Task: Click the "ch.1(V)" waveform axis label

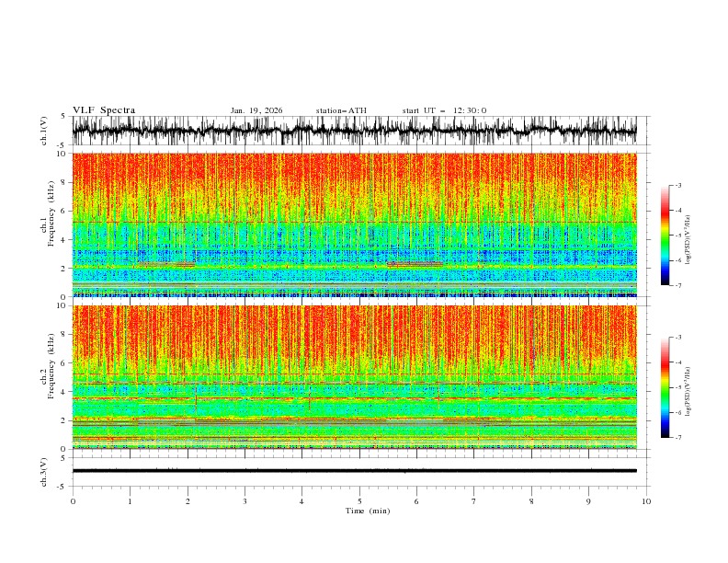Action: tap(44, 131)
